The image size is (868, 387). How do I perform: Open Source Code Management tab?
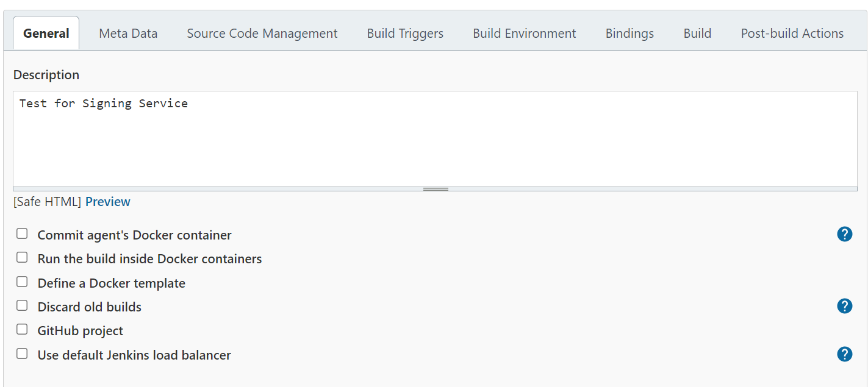click(262, 34)
